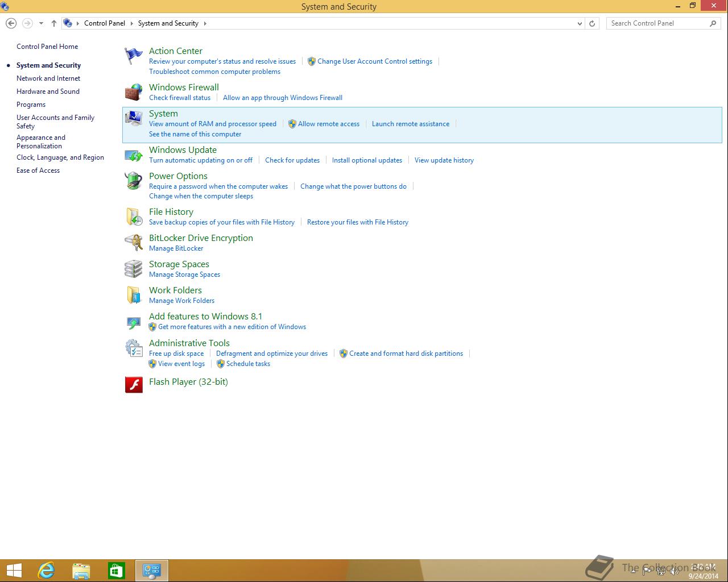728x582 pixels.
Task: Open Appearance and Personalization category
Action: pyautogui.click(x=41, y=142)
